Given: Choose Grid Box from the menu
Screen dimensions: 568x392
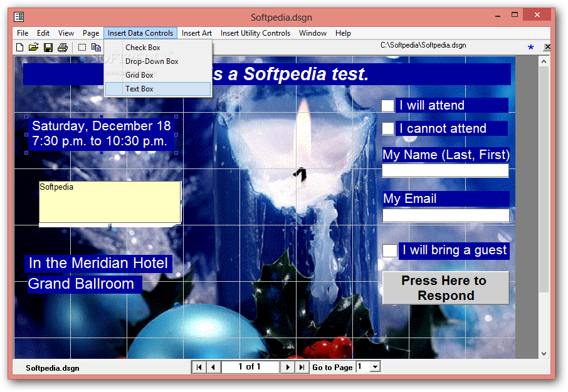Looking at the screenshot, I should click(158, 75).
